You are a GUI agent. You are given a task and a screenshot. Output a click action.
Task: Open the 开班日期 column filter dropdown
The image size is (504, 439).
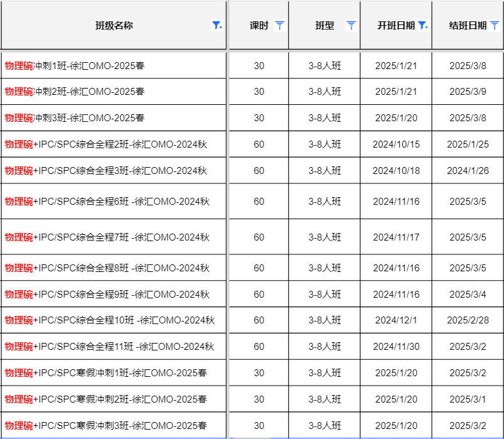(422, 26)
